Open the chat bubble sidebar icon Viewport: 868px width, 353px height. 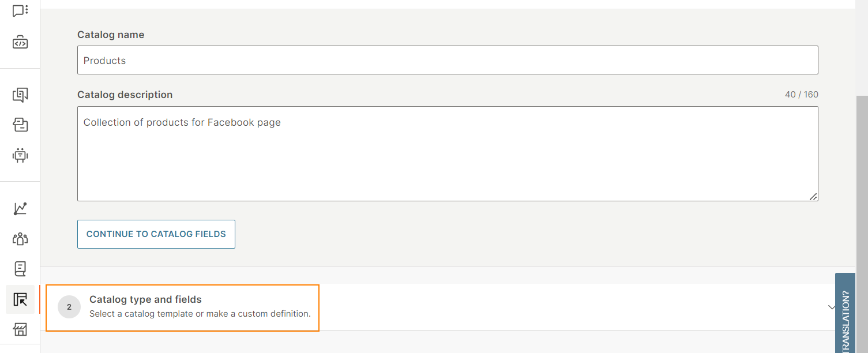20,10
